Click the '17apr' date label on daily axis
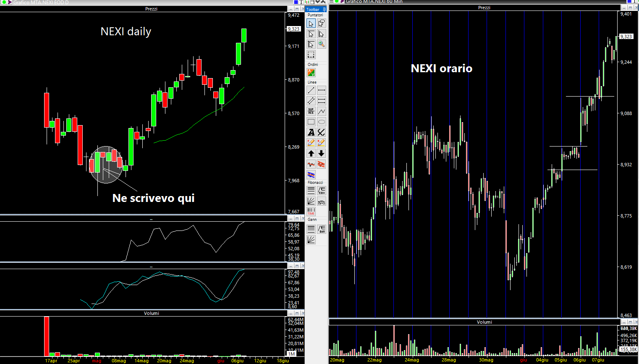The width and height of the screenshot is (639, 364). [51, 361]
